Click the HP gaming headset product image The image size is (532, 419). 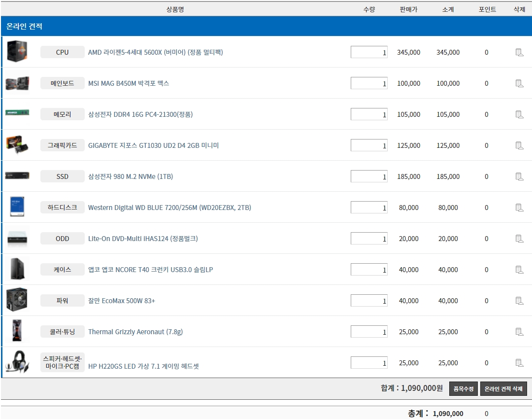tap(17, 362)
